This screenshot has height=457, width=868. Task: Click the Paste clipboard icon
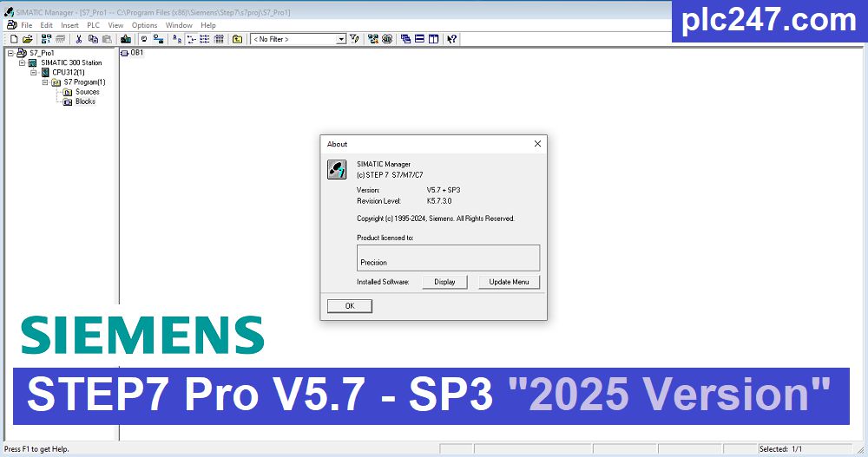coord(108,39)
